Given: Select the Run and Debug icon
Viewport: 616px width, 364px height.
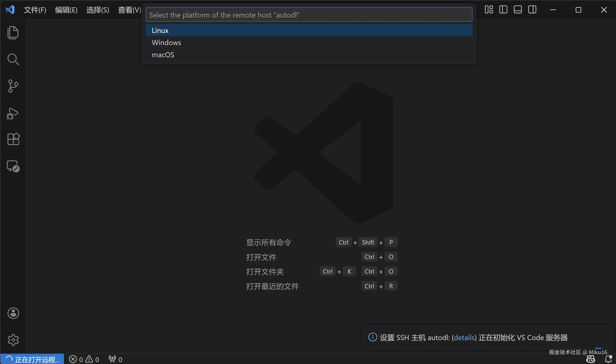Looking at the screenshot, I should coord(13,113).
